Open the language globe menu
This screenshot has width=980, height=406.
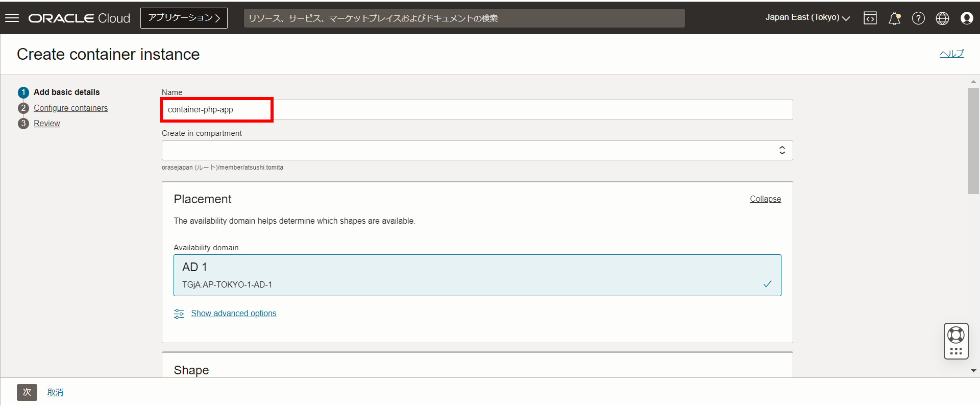942,18
